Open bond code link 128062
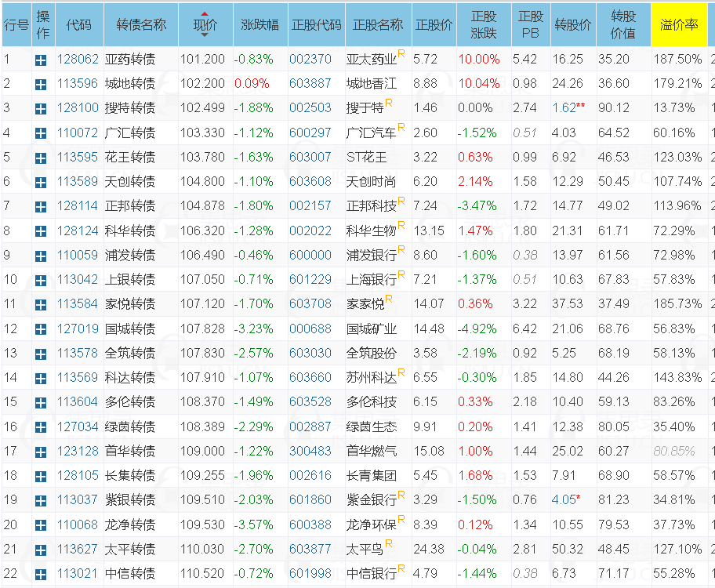The image size is (715, 588). [x=78, y=59]
